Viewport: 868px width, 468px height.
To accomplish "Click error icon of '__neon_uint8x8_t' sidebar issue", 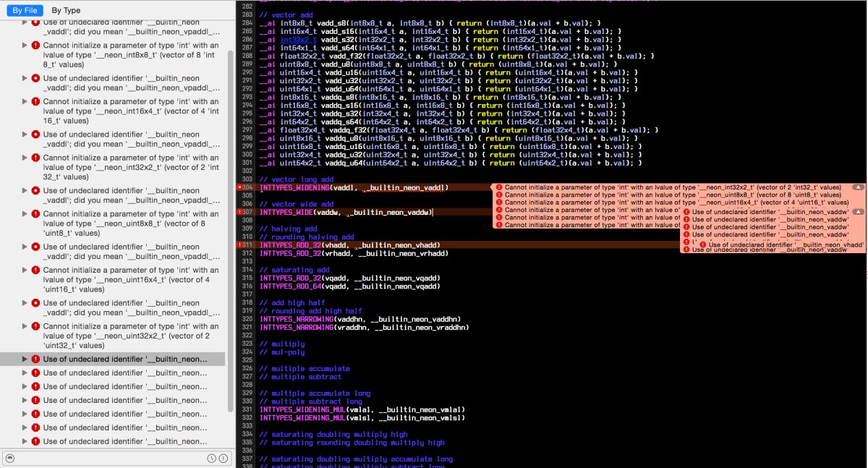I will [36, 214].
